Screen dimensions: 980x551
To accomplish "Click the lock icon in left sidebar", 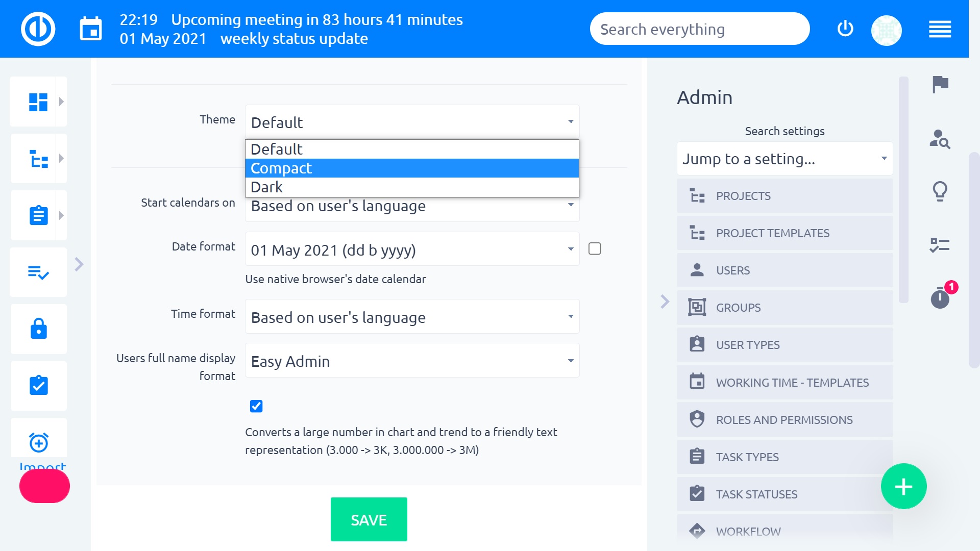I will 39,329.
